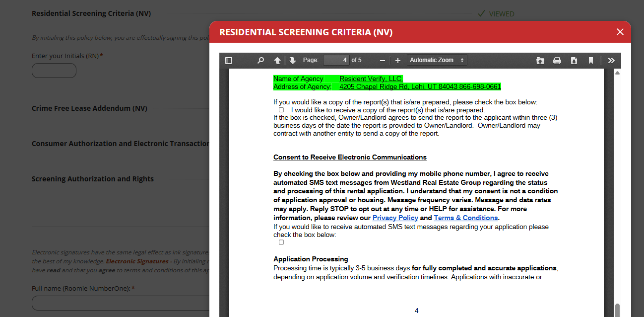Click 'Name of Agency' highlighted label

(298, 79)
